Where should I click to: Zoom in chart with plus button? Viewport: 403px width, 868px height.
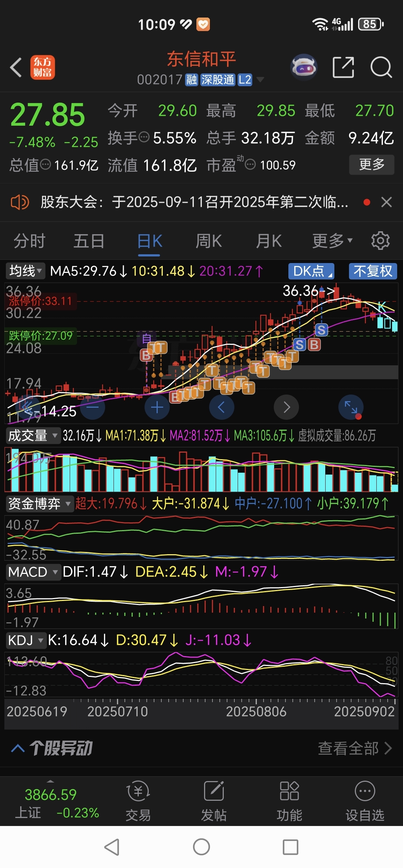pyautogui.click(x=157, y=407)
